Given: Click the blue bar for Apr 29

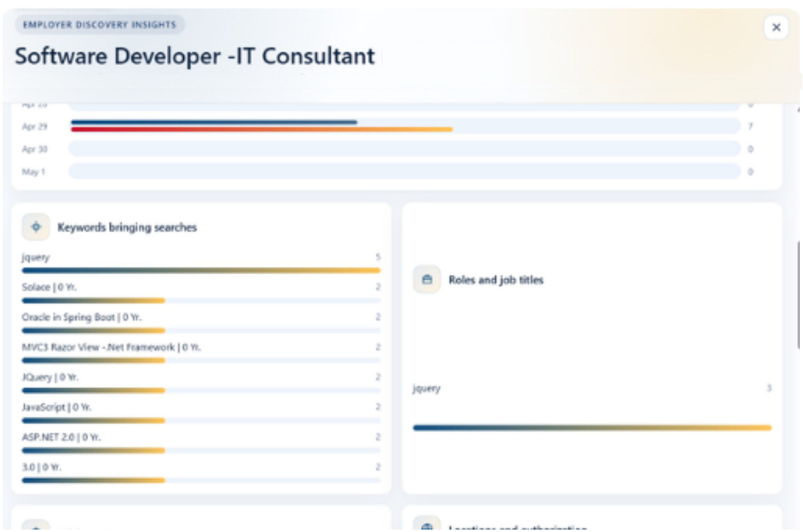Looking at the screenshot, I should [214, 122].
